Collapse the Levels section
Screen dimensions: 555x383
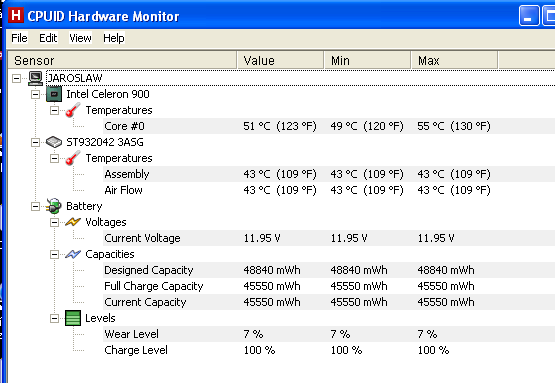tap(54, 318)
